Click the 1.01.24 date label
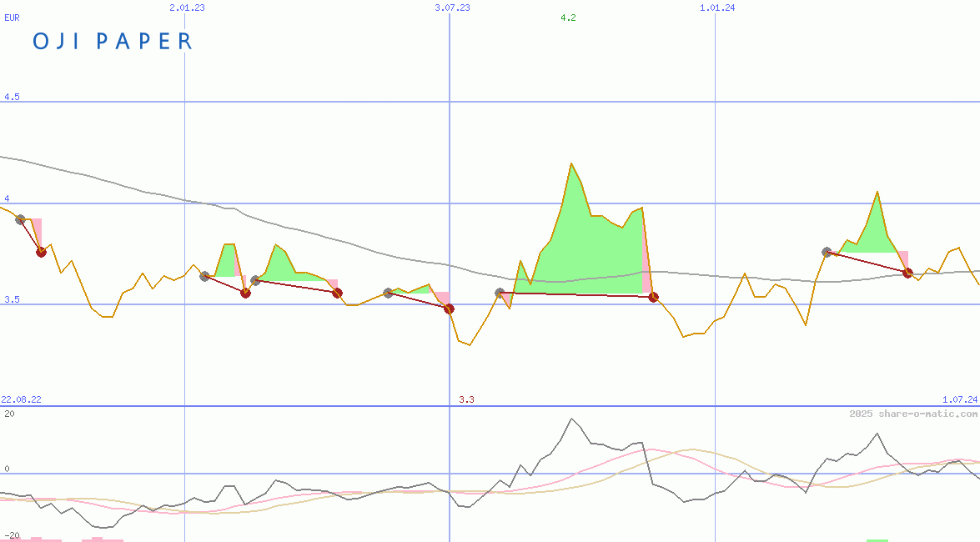980x542 pixels. pos(717,8)
